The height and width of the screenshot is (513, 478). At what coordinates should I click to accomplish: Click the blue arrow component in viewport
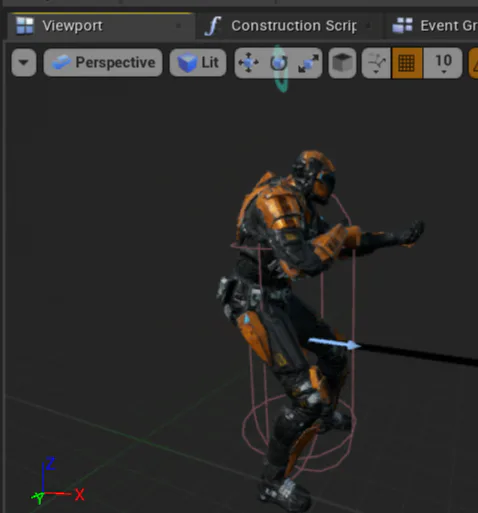click(x=334, y=344)
